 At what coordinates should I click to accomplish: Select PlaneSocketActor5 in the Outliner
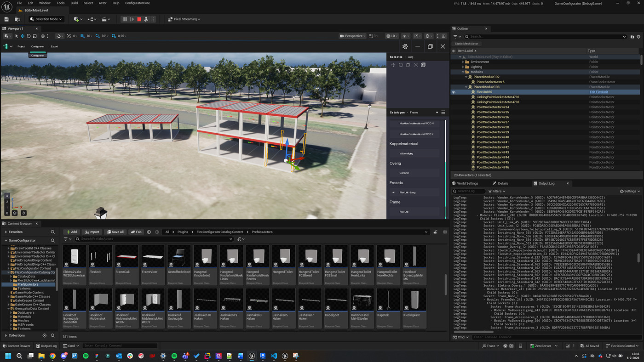[490, 82]
